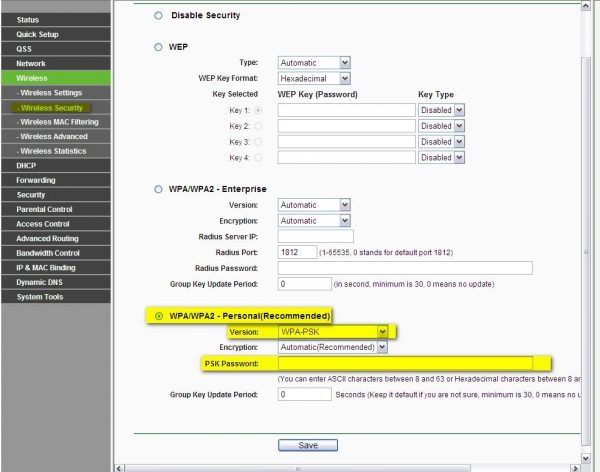The height and width of the screenshot is (472, 600).
Task: Click the WEP Key 2 password field
Action: (347, 126)
